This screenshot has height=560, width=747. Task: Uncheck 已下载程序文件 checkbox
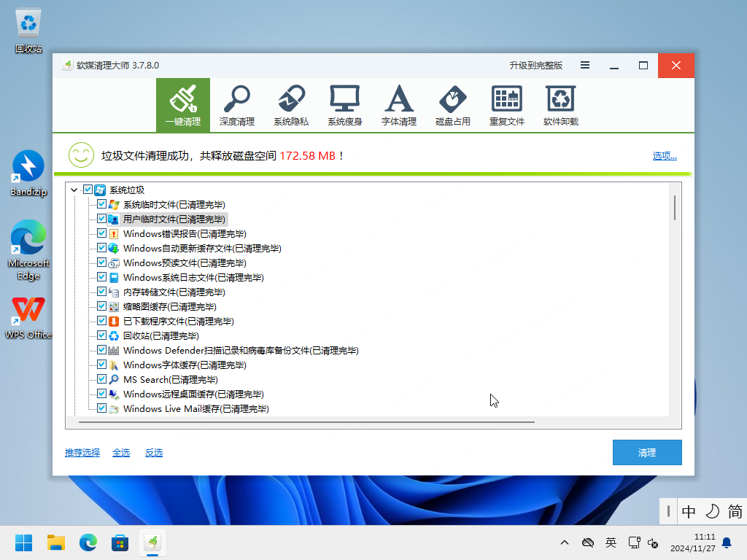pyautogui.click(x=101, y=321)
